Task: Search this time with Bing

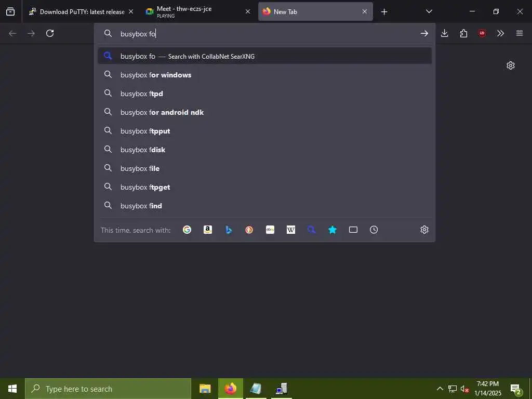Action: (229, 230)
